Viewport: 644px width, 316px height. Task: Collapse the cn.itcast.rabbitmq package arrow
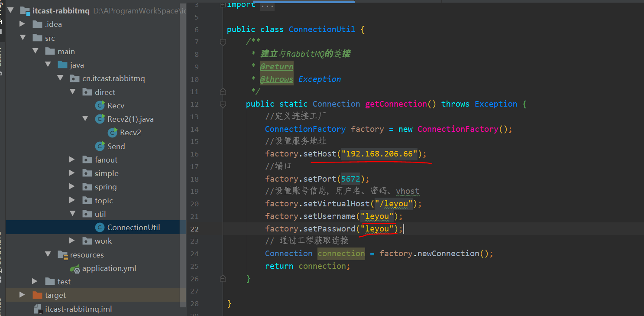point(61,78)
